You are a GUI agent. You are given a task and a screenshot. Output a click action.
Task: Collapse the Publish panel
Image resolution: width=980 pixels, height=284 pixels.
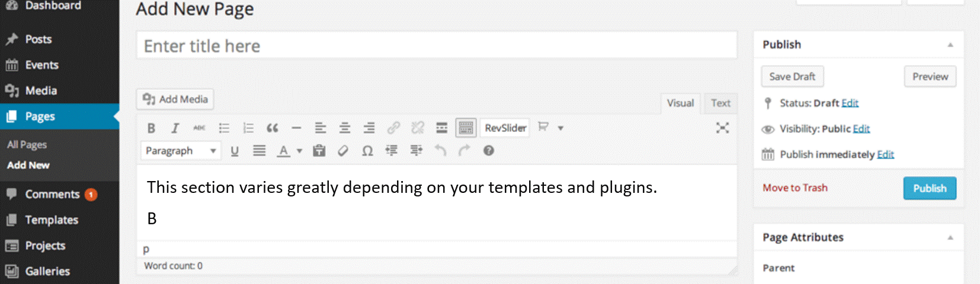tap(950, 45)
